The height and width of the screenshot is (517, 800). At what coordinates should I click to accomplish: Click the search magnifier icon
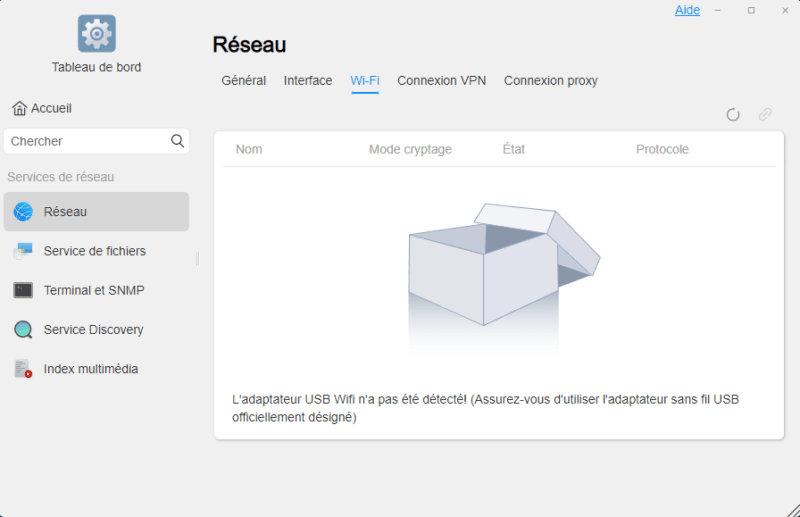(x=177, y=141)
